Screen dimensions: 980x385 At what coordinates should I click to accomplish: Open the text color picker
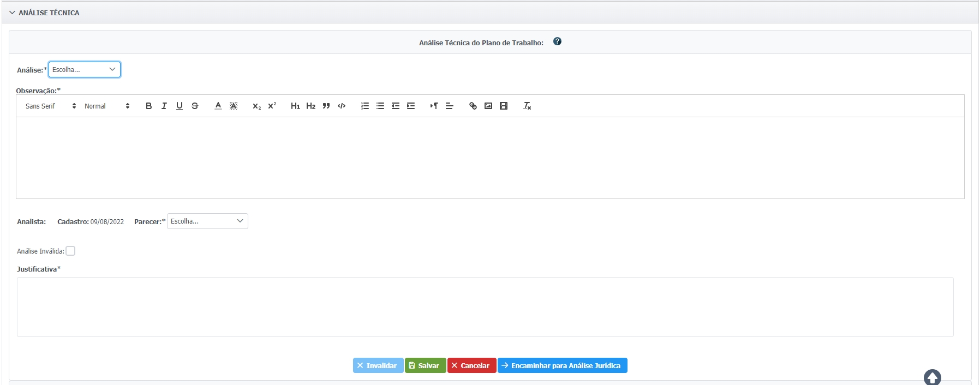coord(218,106)
